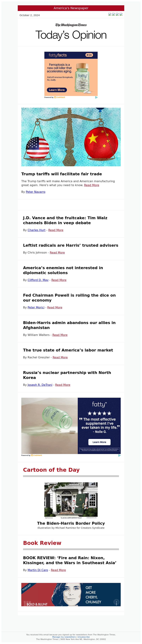Open Clifford D. May author page
The width and height of the screenshot is (142, 644).
[x=38, y=280]
